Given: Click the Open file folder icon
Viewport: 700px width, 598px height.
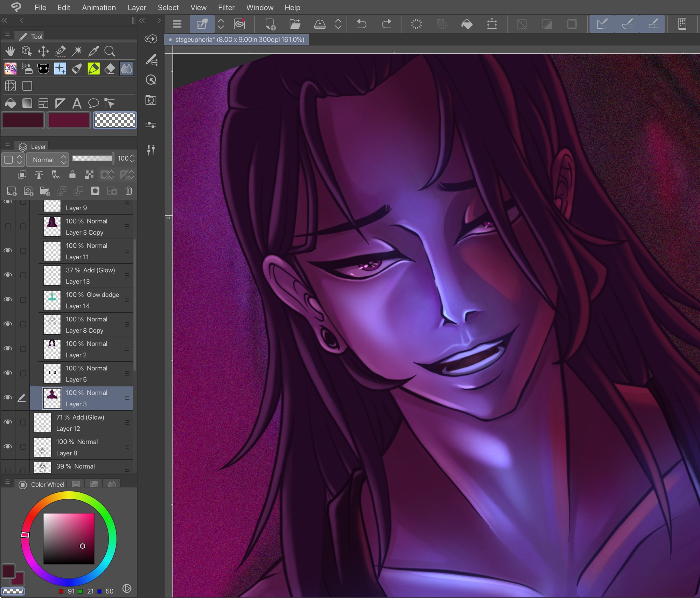Looking at the screenshot, I should click(295, 24).
